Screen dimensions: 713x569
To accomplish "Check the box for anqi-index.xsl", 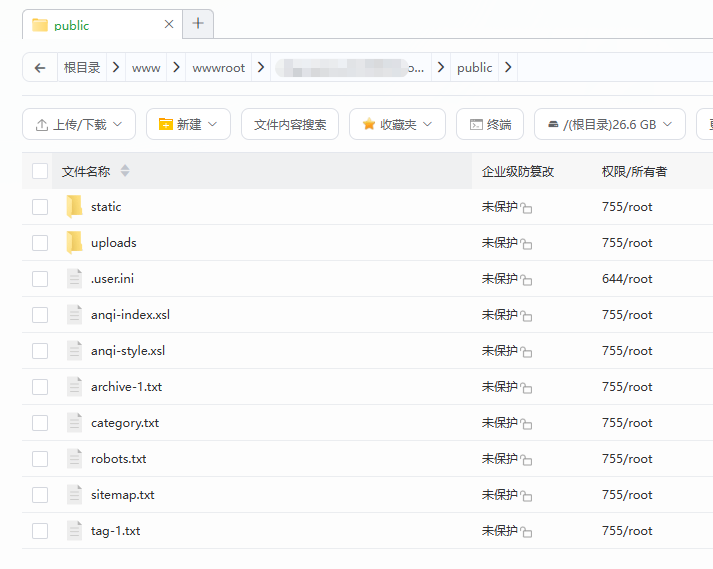I will pyautogui.click(x=40, y=315).
